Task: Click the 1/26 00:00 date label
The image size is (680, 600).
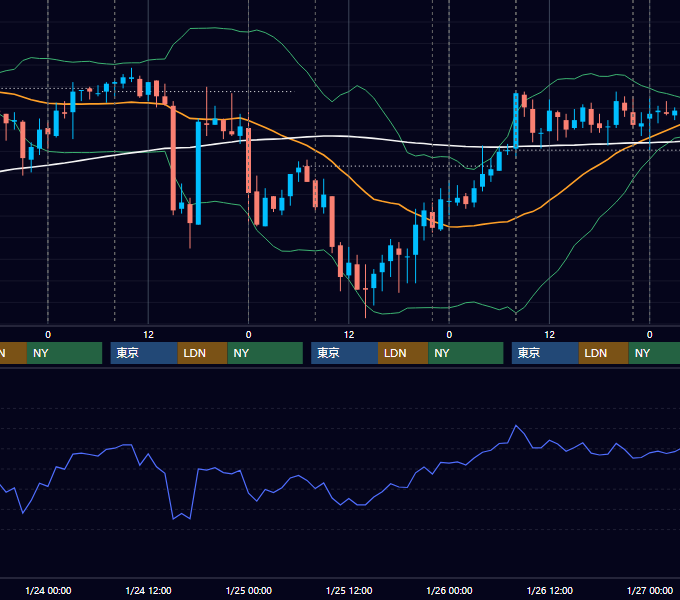Action: (449, 590)
